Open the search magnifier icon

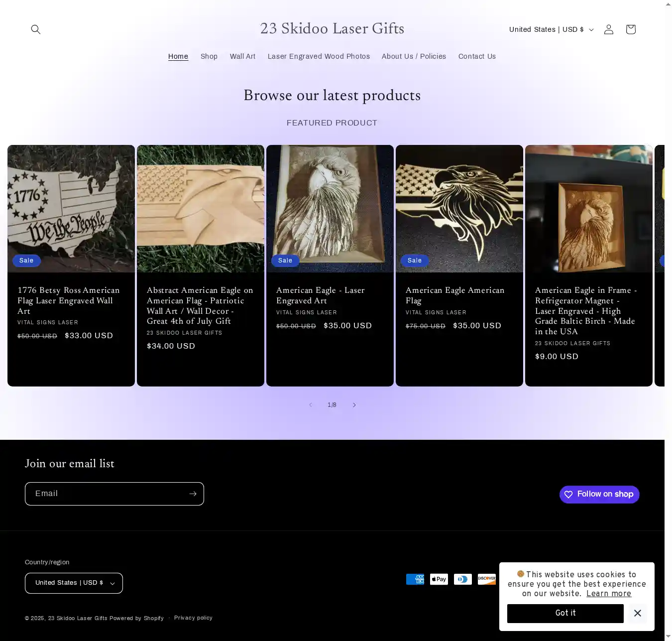(x=36, y=29)
